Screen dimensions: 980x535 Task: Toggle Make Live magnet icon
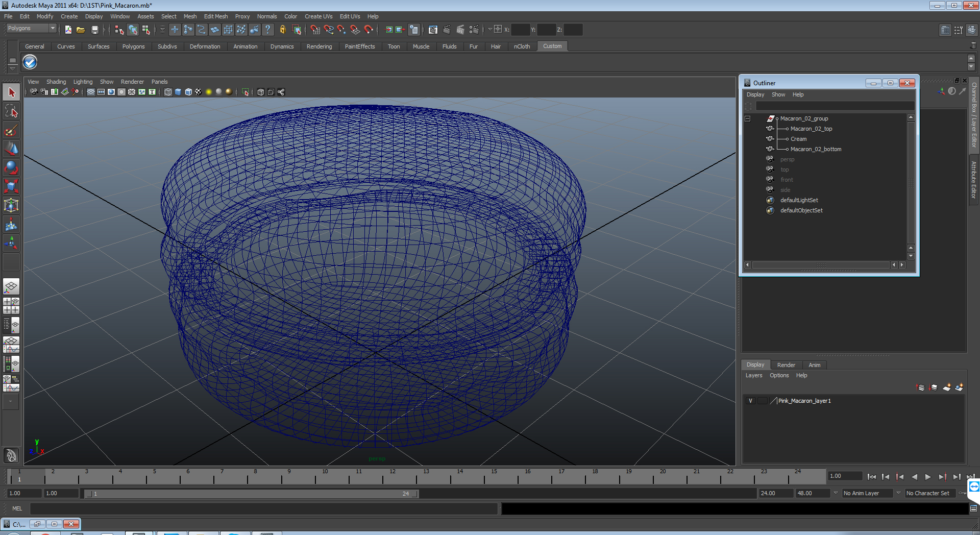(x=369, y=30)
